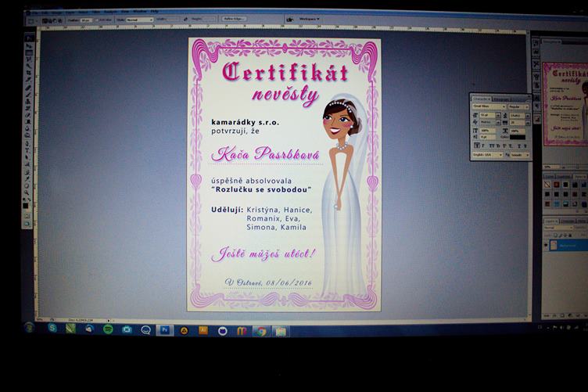The image size is (588, 392).
Task: Open Spotify from the taskbar
Action: tap(108, 329)
